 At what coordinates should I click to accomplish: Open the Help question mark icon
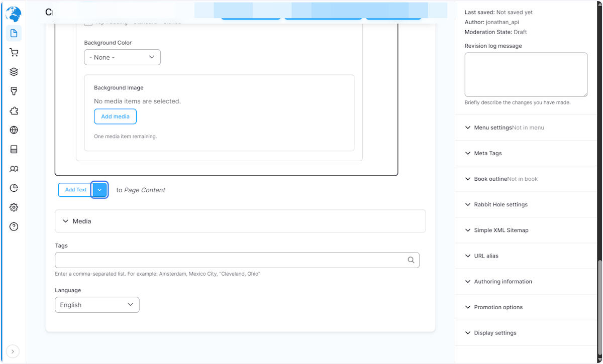pos(14,226)
